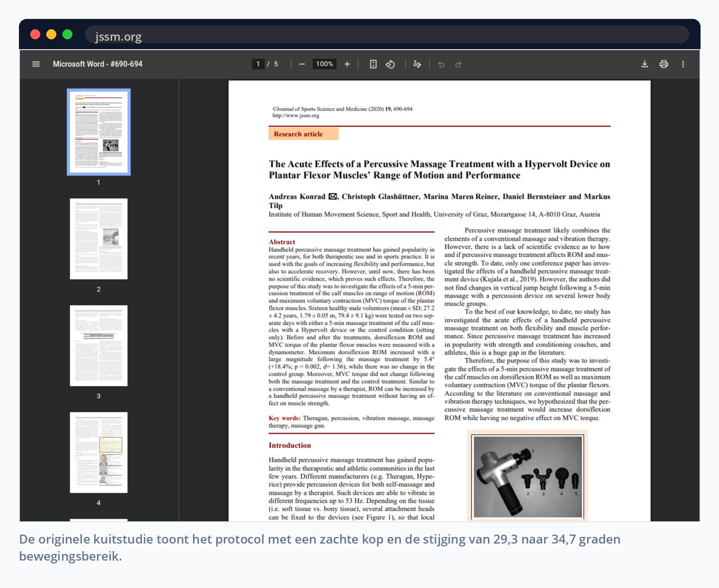Click the zoom out minus icon
719x588 pixels.
(x=302, y=64)
